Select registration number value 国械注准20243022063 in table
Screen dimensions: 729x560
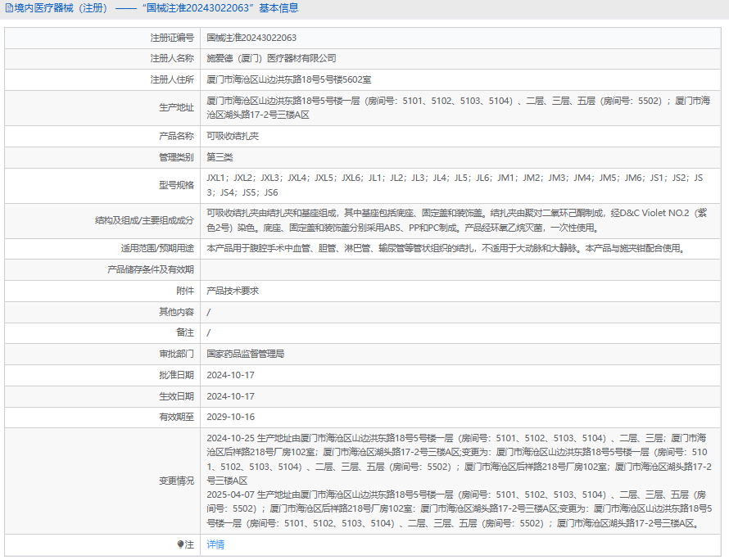point(251,38)
